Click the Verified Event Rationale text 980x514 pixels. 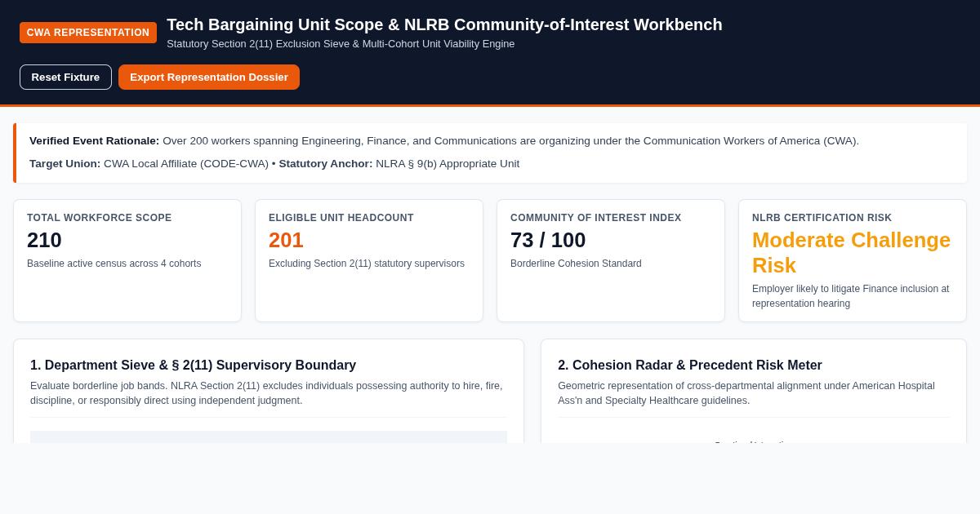point(444,140)
